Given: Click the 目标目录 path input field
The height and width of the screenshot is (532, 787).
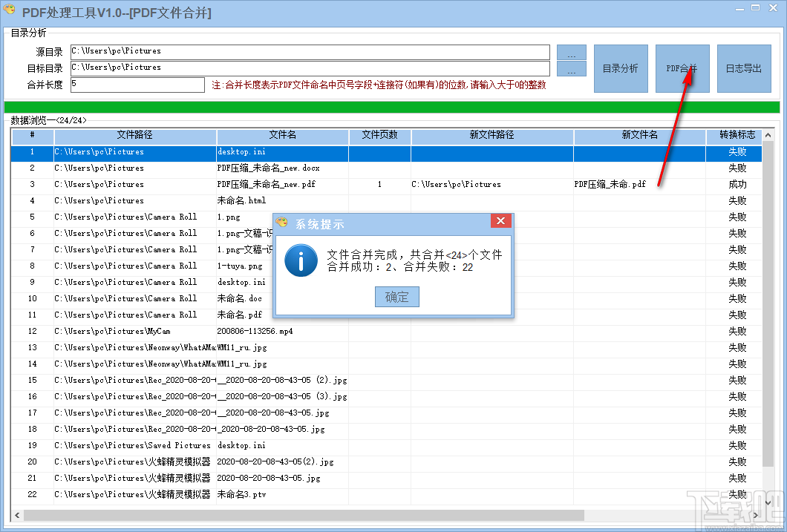Looking at the screenshot, I should (308, 68).
